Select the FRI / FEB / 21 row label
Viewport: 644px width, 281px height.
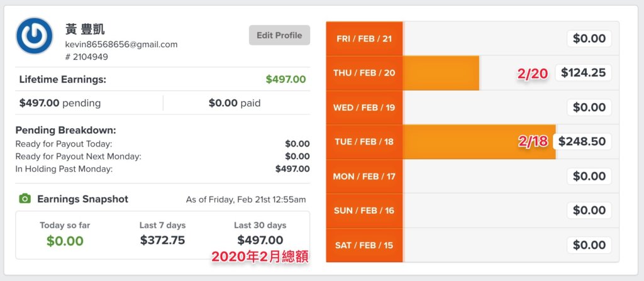[364, 38]
